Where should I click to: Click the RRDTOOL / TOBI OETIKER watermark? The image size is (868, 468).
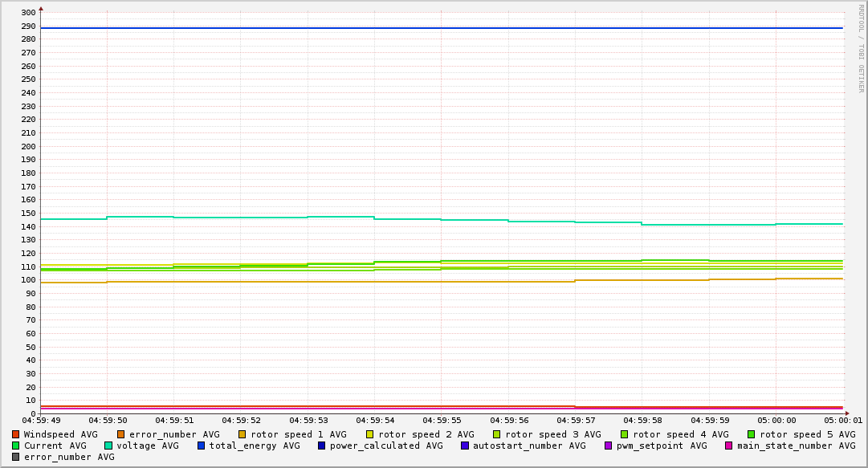click(x=861, y=48)
